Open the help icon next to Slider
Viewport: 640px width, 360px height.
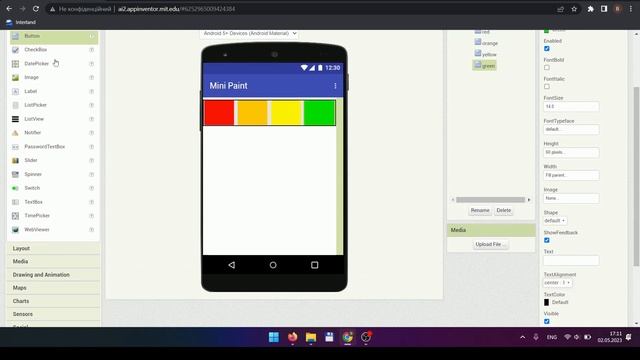(91, 160)
